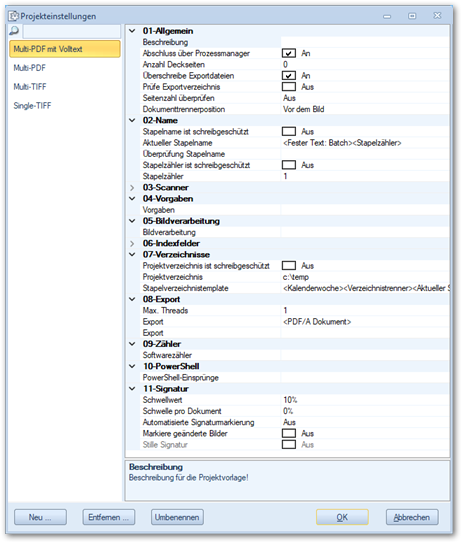Click the Max. Threads value 1

[285, 310]
